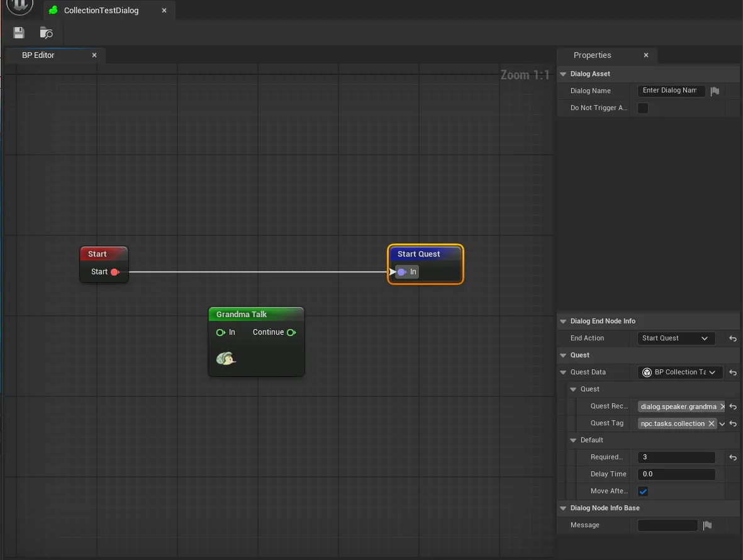The width and height of the screenshot is (743, 560).
Task: Open the End Action Start Quest dropdown
Action: (676, 339)
